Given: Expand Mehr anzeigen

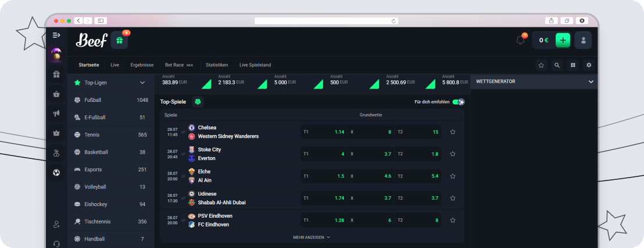Looking at the screenshot, I should 312,238.
